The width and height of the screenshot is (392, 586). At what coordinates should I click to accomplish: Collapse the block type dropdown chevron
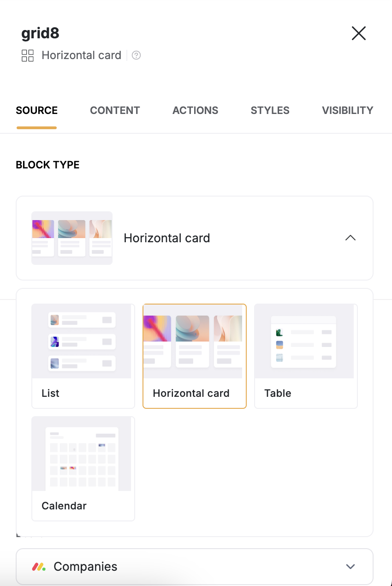350,238
